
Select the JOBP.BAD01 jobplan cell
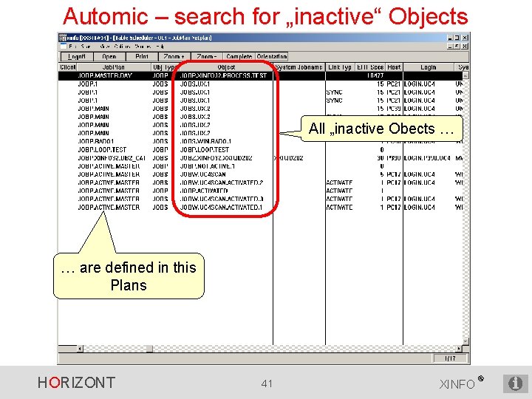click(96, 141)
